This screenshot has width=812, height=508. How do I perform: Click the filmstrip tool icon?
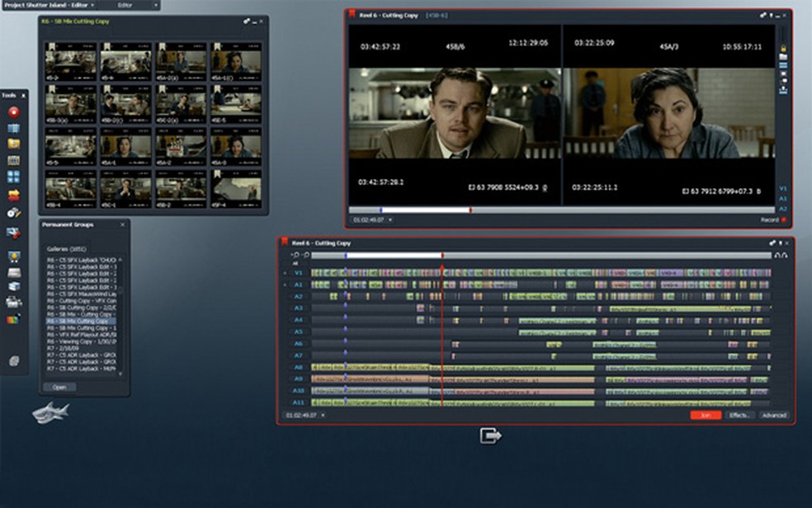[14, 160]
